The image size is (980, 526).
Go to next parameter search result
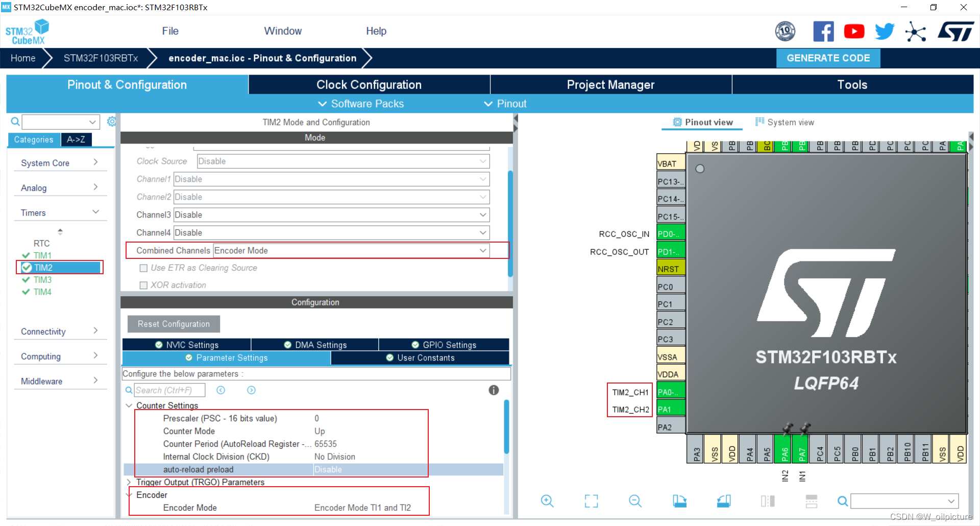(251, 390)
